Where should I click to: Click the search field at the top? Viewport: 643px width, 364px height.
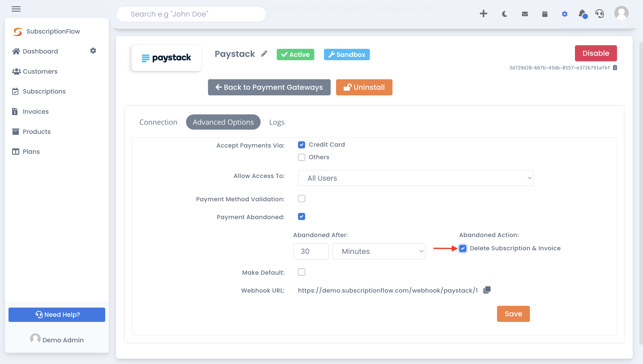click(x=191, y=14)
